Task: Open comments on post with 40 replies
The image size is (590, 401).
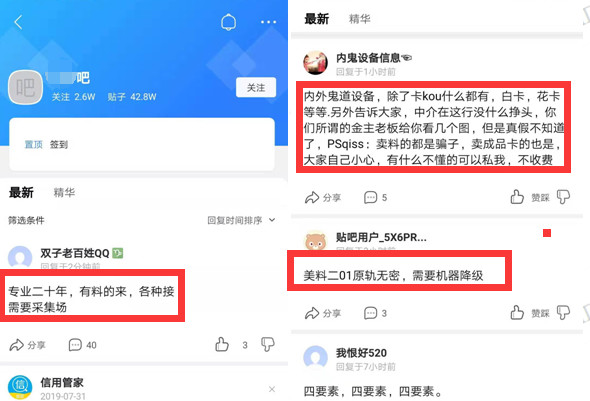Action: (x=82, y=345)
